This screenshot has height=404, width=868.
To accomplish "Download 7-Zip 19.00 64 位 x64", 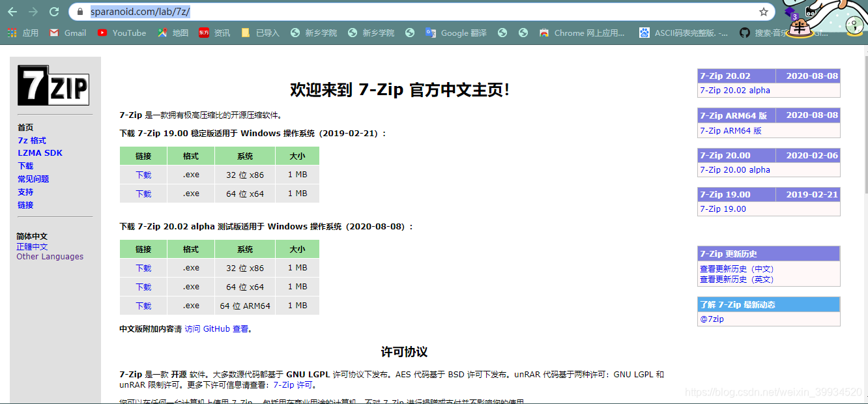I will (143, 194).
